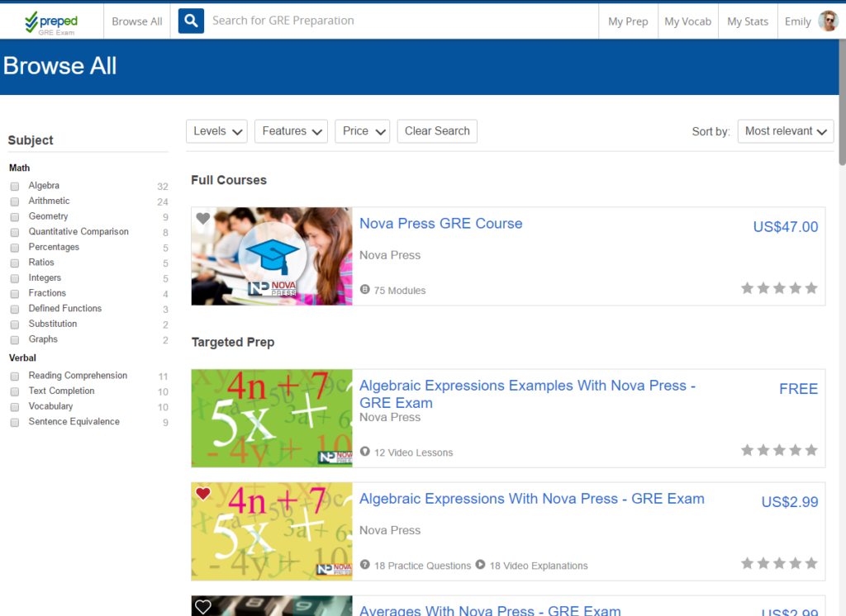
Task: Rate Algebraic Expressions Examples course stars
Action: tap(779, 450)
